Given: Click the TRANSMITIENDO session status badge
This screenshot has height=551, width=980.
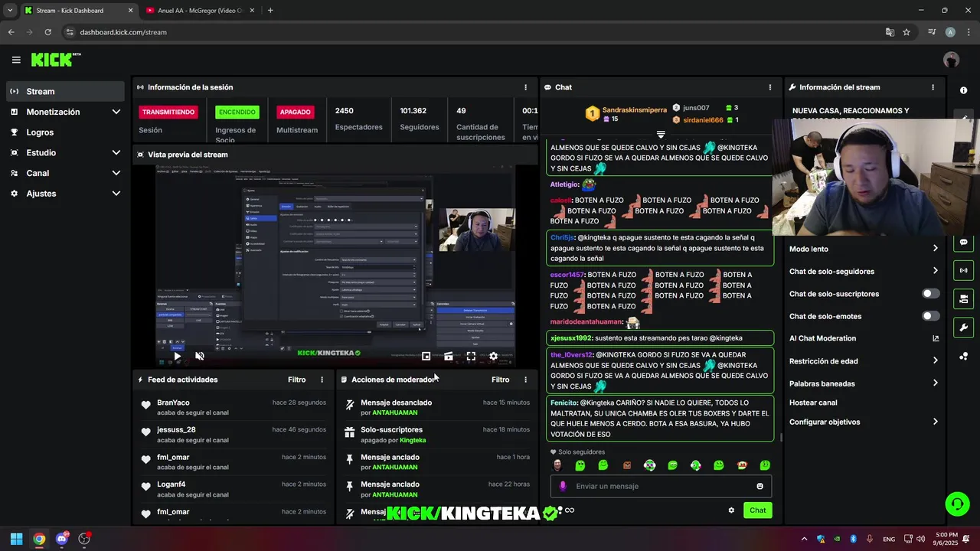Looking at the screenshot, I should pyautogui.click(x=168, y=112).
